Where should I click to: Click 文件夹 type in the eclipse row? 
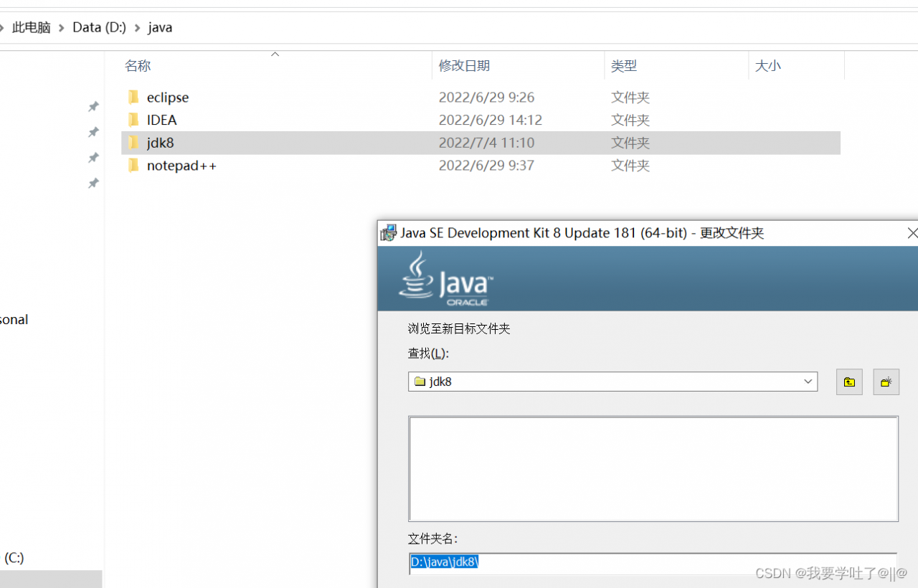tap(630, 97)
